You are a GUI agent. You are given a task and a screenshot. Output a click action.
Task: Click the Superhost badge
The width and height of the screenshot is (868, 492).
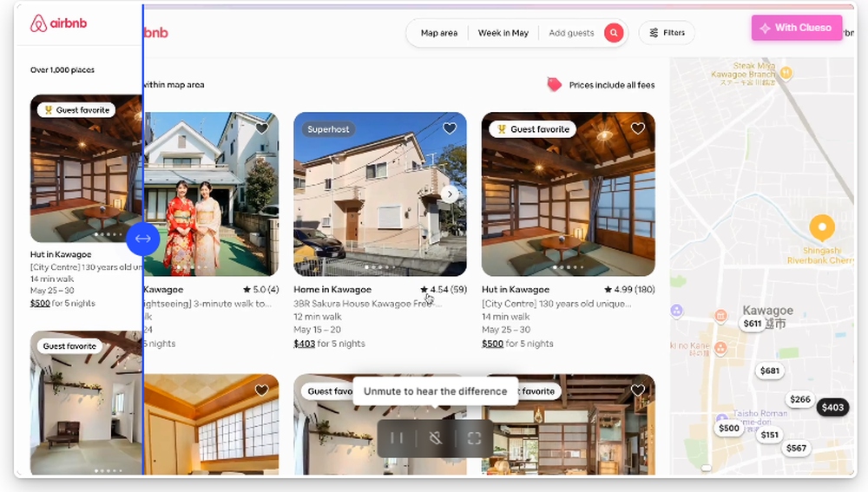[328, 129]
